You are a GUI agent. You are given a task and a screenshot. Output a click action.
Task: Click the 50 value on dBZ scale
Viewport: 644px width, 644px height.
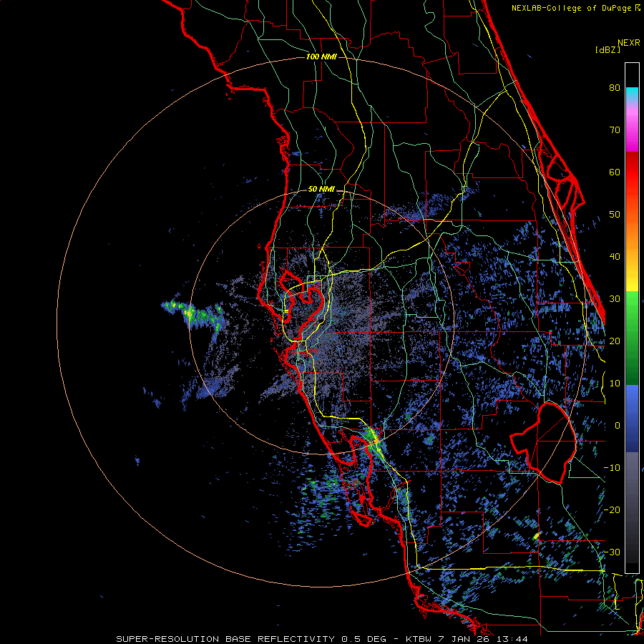(x=615, y=215)
